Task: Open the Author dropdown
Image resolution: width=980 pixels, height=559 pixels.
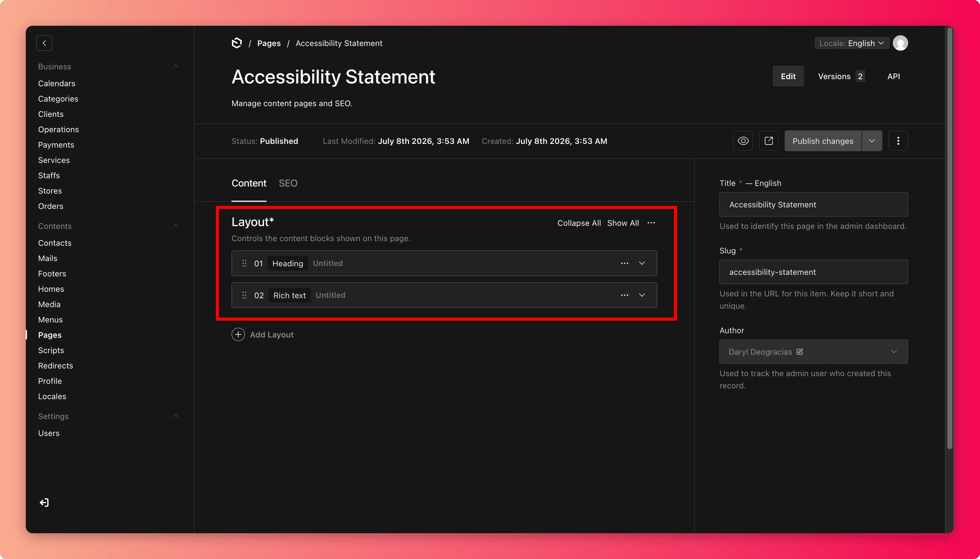Action: pyautogui.click(x=814, y=352)
